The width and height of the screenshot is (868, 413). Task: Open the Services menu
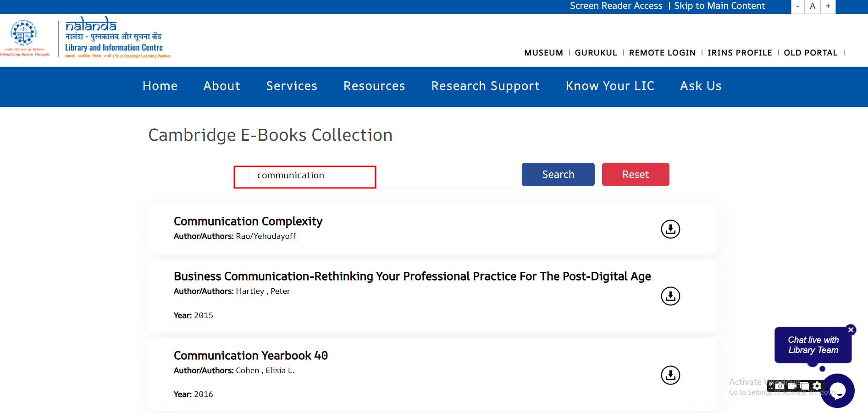(292, 86)
